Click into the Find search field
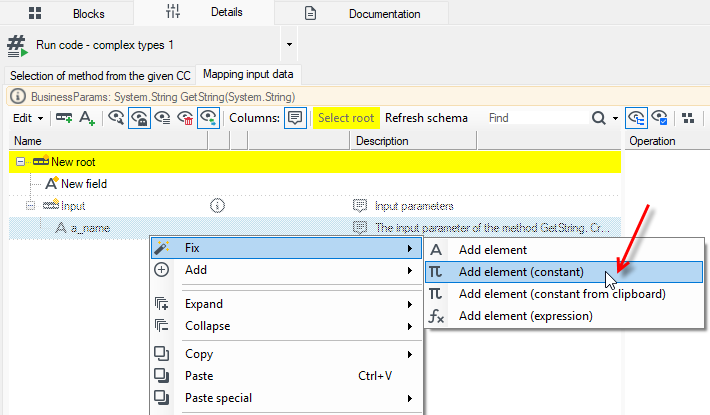Viewport: 710px width, 415px height. tap(537, 118)
